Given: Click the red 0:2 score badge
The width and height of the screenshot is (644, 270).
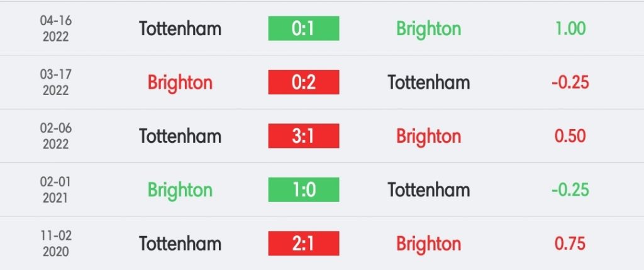Looking at the screenshot, I should (303, 82).
